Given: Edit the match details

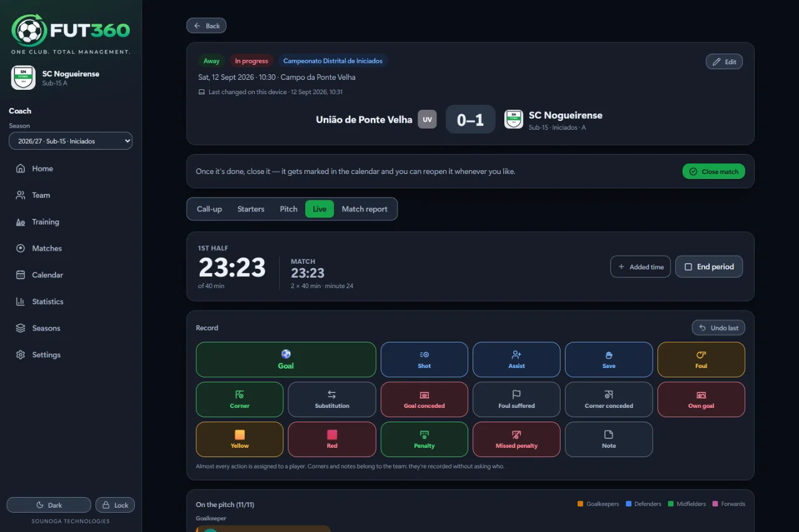Looking at the screenshot, I should click(x=724, y=62).
